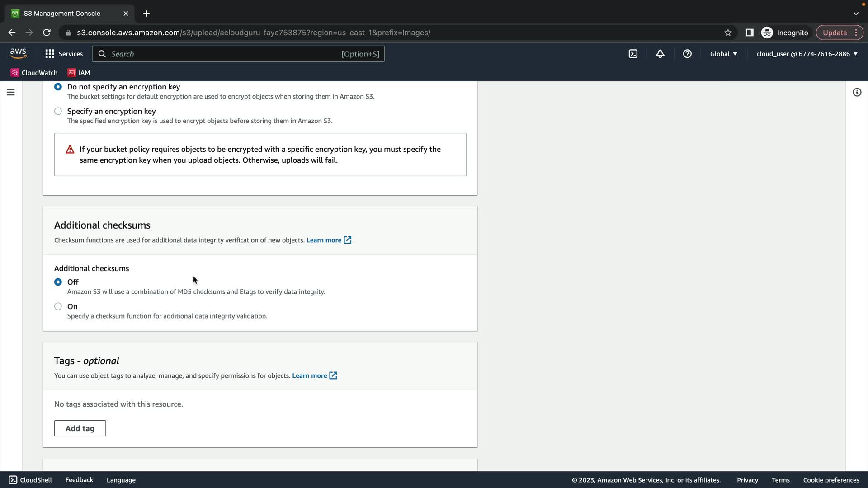The width and height of the screenshot is (868, 488).
Task: Expand the Global region dropdown
Action: (723, 54)
